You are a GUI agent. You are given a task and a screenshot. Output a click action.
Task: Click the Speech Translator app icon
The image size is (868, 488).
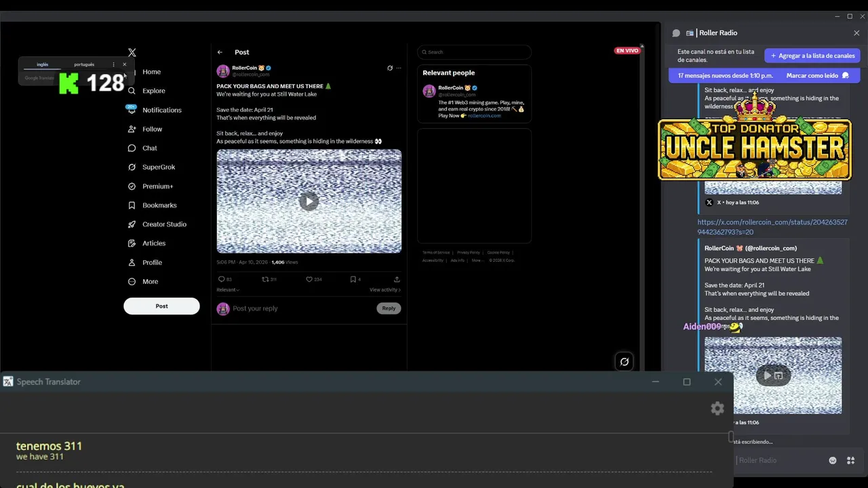coord(8,382)
